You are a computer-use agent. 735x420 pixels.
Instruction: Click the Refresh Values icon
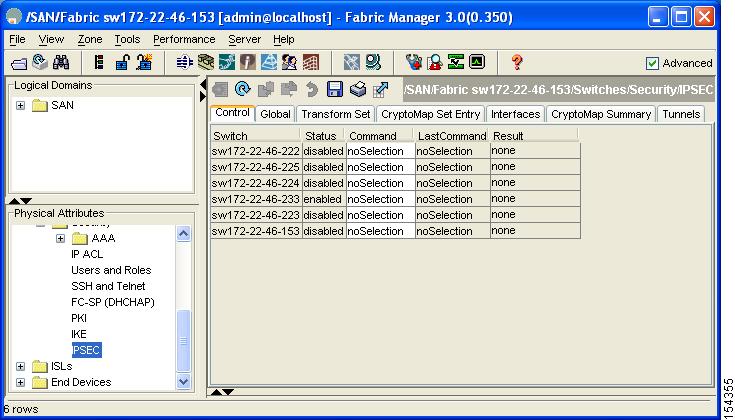(x=241, y=90)
